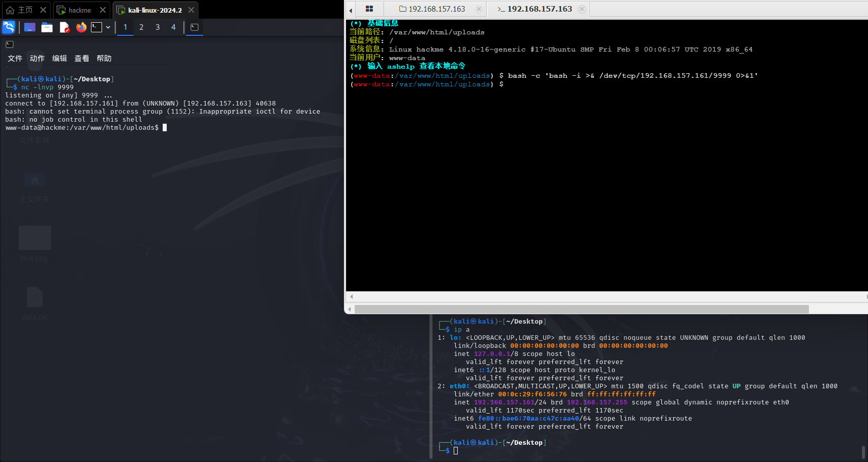Switch to workspace 4

tap(173, 27)
